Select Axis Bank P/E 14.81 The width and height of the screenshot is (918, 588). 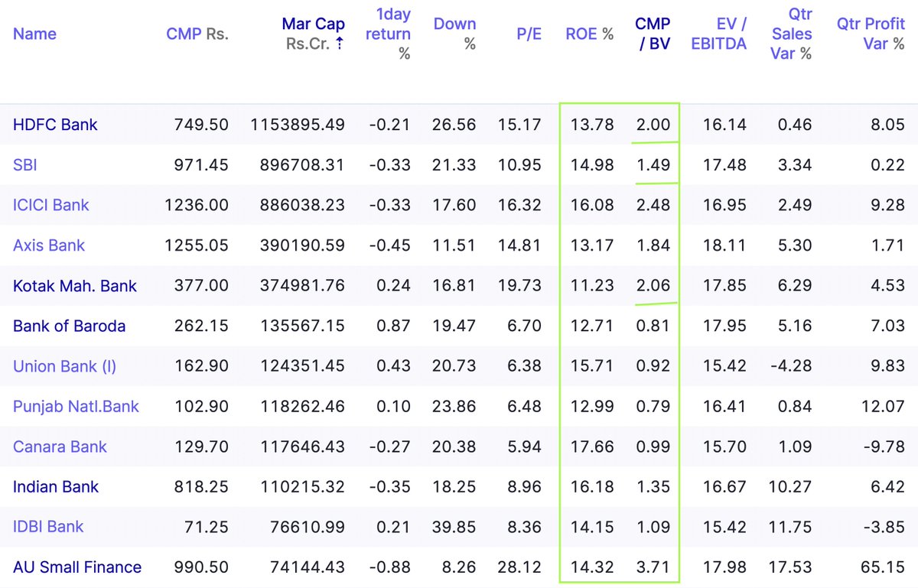click(x=519, y=245)
